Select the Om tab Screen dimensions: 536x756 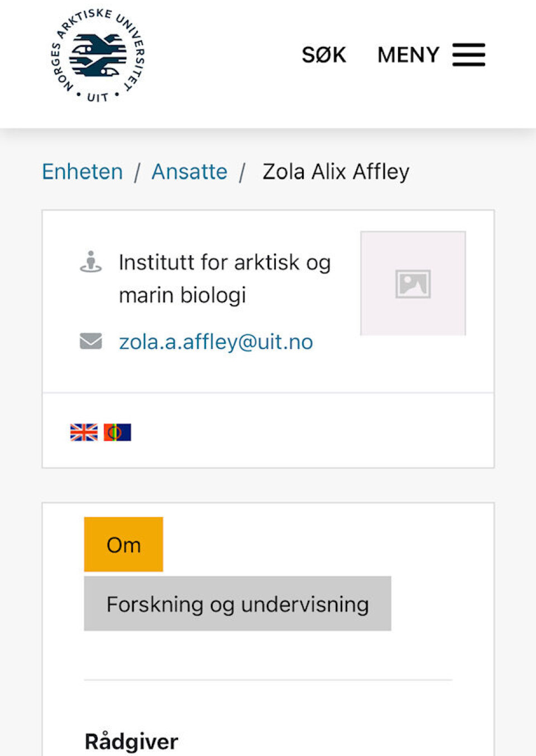point(123,544)
